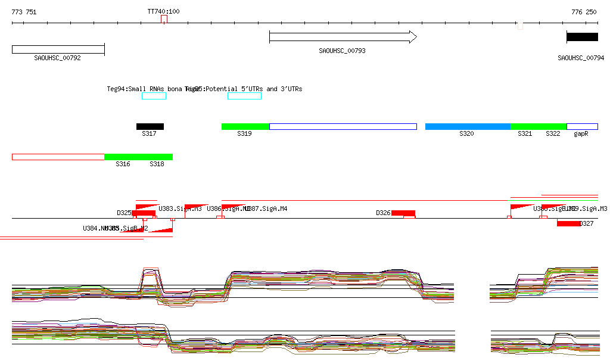Select the SAOUHSC_00792 gene box
This screenshot has height=364, width=610.
click(58, 49)
